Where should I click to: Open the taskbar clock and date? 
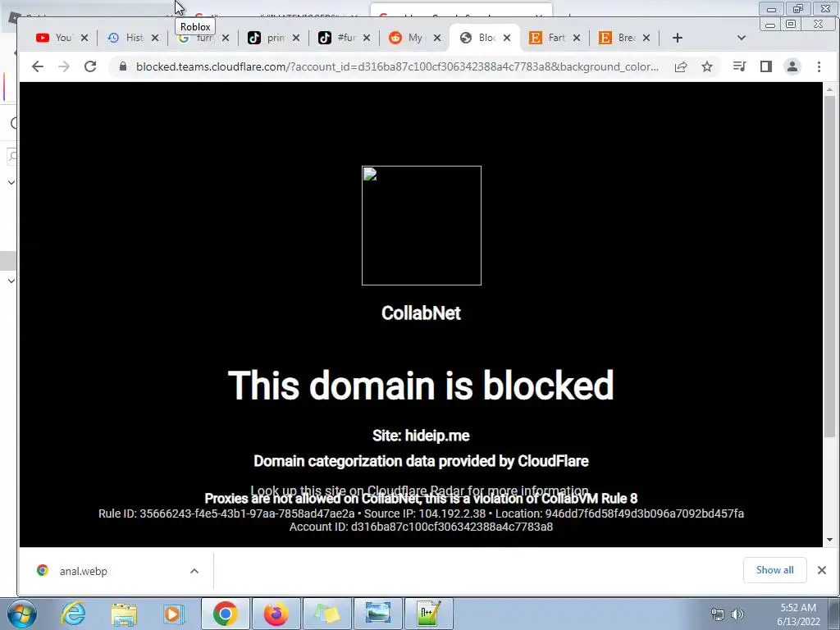click(x=798, y=614)
